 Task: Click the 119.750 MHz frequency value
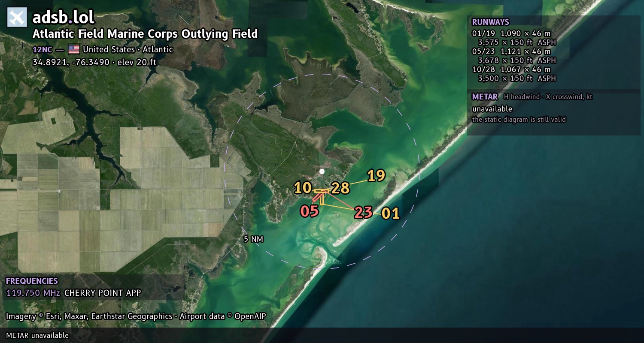point(33,294)
